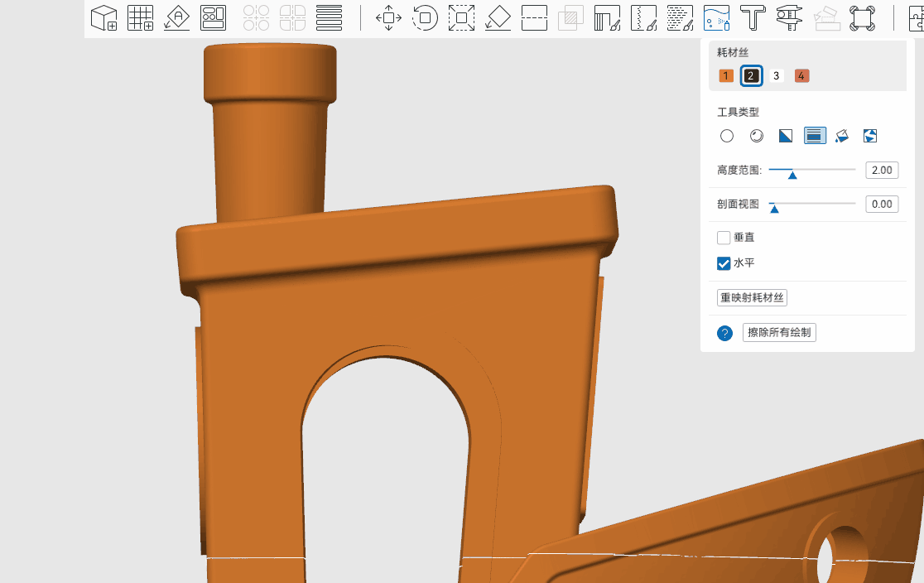Select filament 1 orange swatch
The height and width of the screenshot is (583, 924).
tap(726, 75)
